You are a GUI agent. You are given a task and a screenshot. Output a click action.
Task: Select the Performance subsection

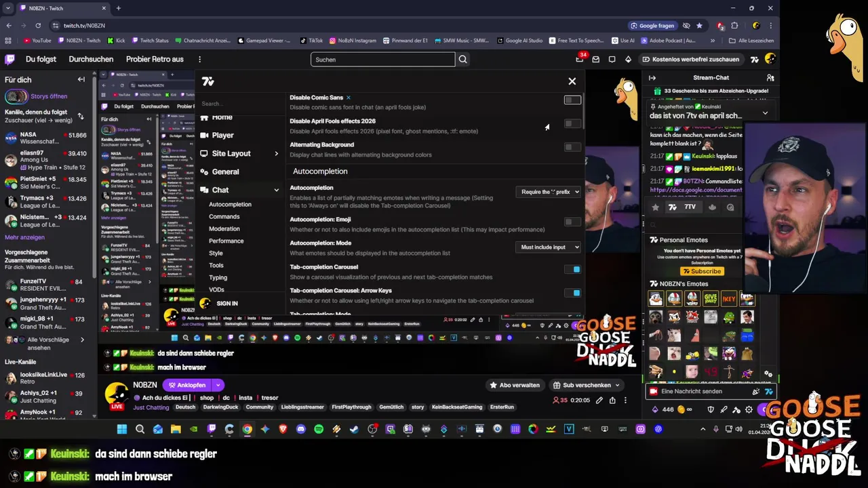tap(226, 241)
